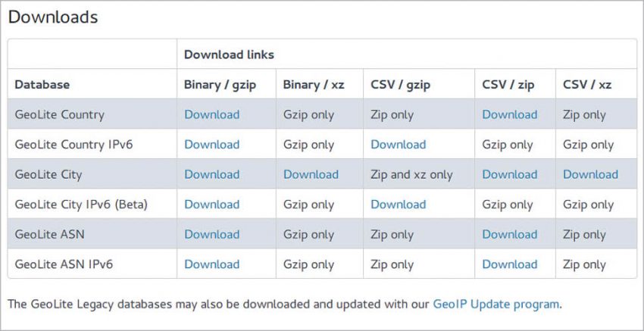644x331 pixels.
Task: Download GeoLite ASN CSV zip file
Action: 509,235
